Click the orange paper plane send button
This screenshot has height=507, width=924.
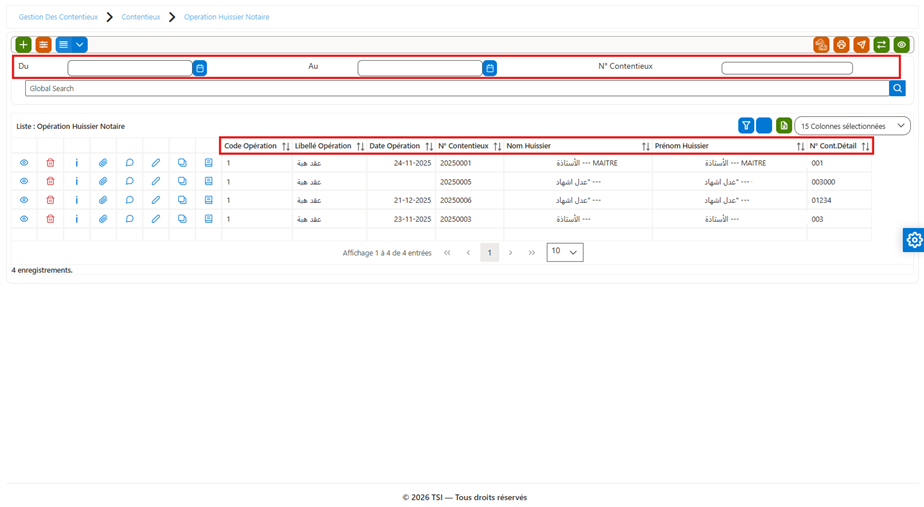(x=861, y=45)
